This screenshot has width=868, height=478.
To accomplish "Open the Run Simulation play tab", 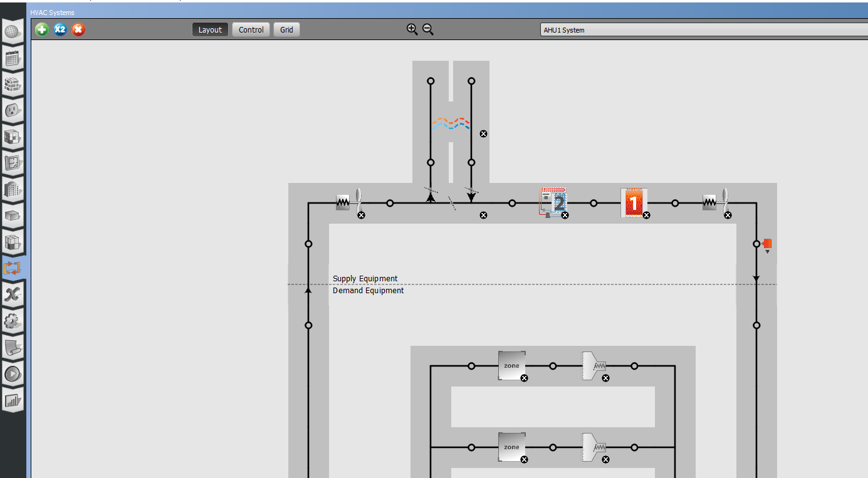I will 13,374.
